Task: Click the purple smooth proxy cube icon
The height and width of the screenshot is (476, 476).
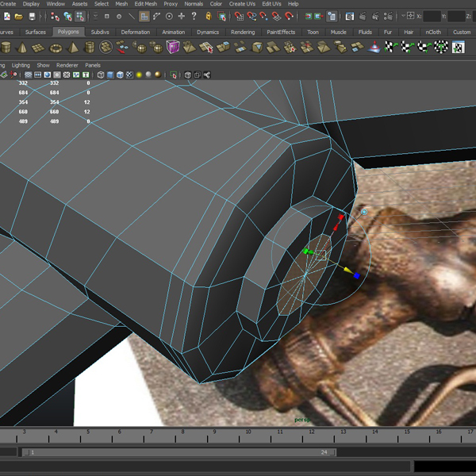Action: (173, 48)
